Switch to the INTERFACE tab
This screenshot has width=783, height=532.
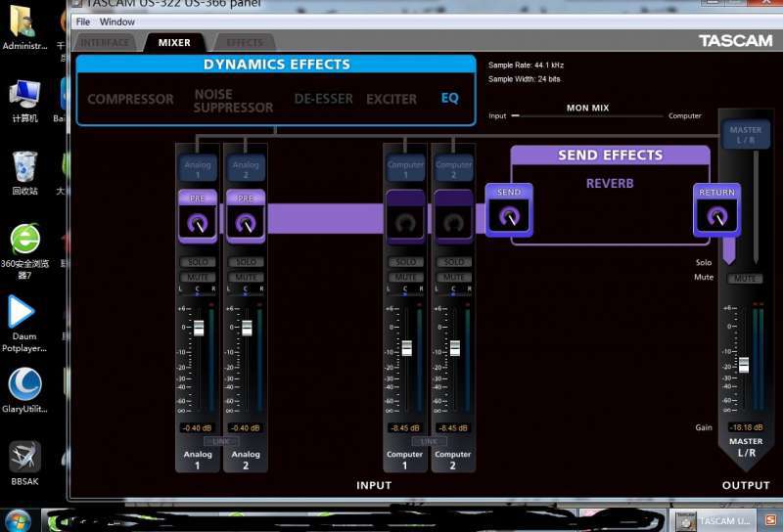[105, 43]
